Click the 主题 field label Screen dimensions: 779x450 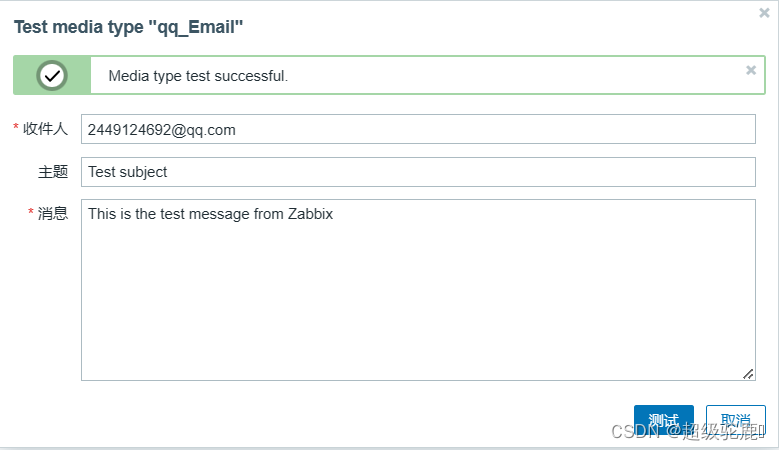pyautogui.click(x=53, y=172)
